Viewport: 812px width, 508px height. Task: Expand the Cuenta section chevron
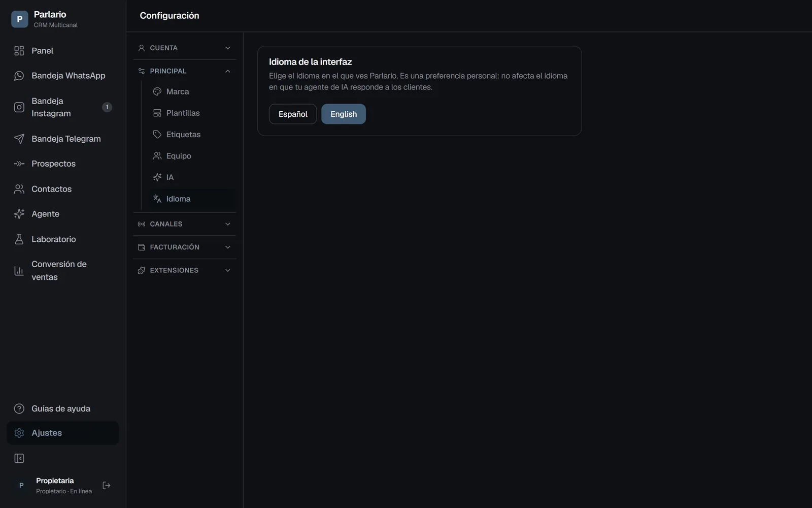pyautogui.click(x=228, y=48)
